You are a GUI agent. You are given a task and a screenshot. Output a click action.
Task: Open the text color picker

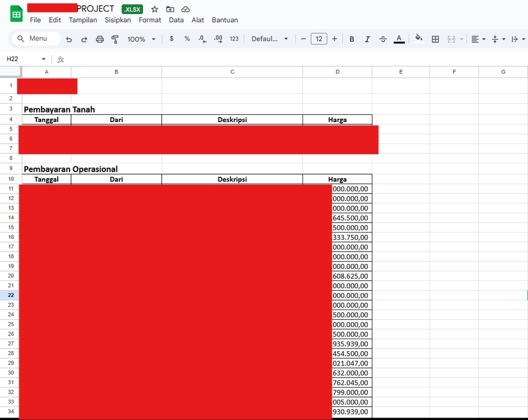tap(399, 39)
